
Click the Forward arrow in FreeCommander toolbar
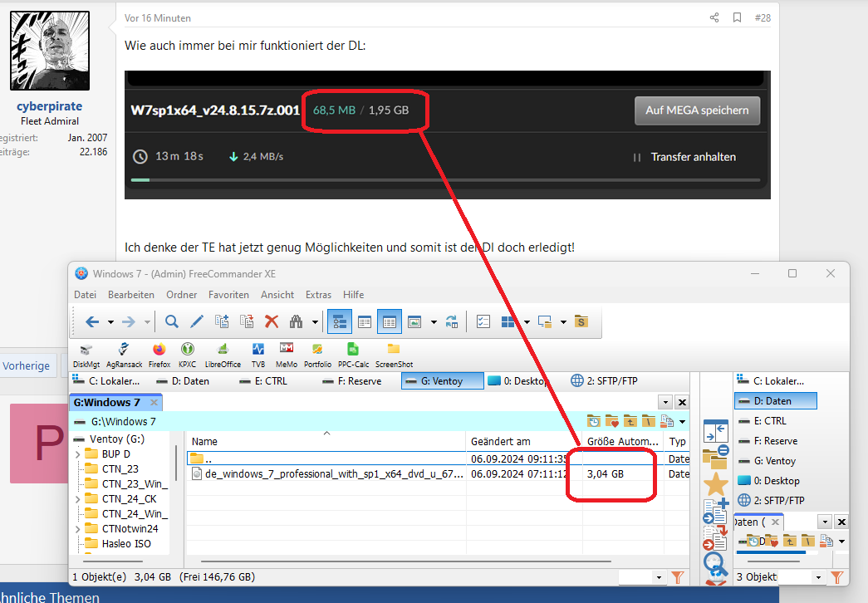pyautogui.click(x=129, y=321)
